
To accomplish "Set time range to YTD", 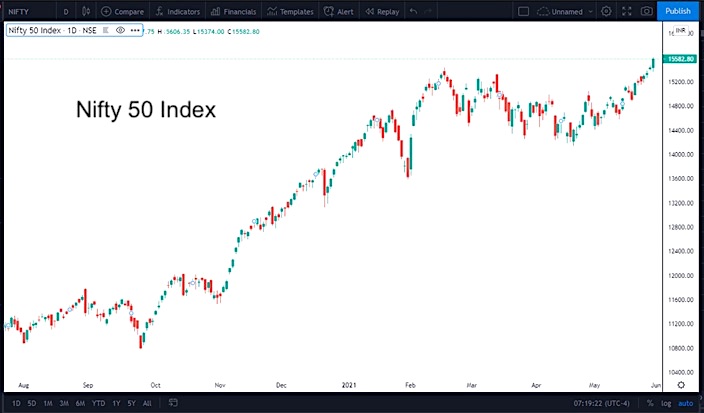I will [98, 403].
